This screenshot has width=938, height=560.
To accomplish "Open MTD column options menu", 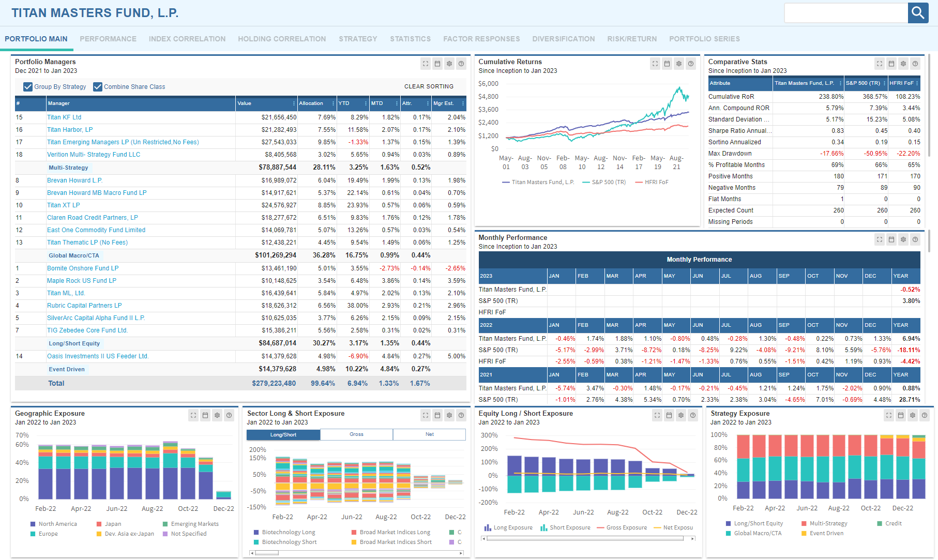I will 397,103.
